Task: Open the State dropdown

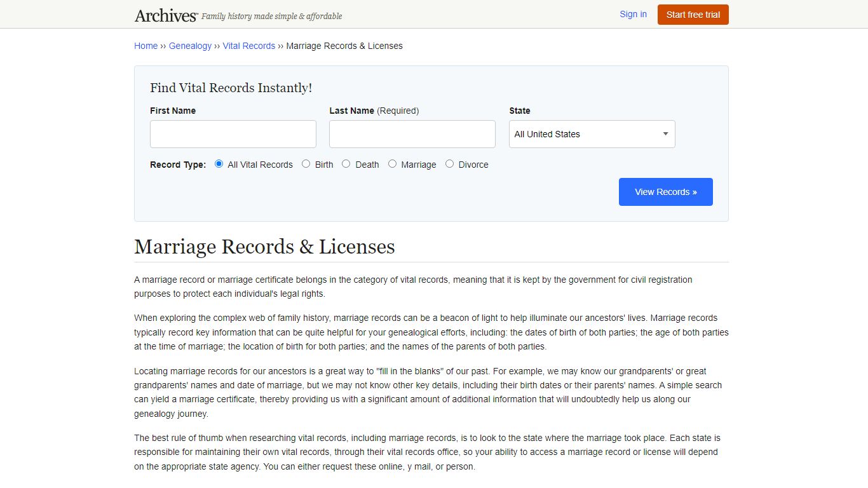Action: (592, 134)
